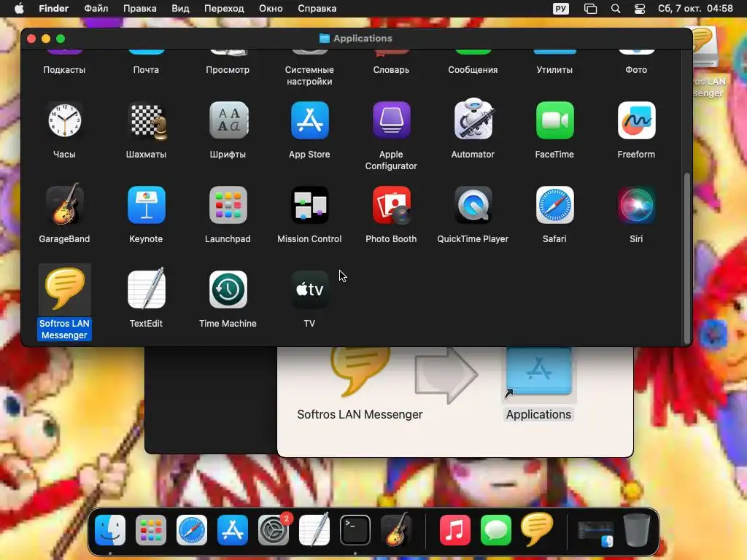The width and height of the screenshot is (747, 560).
Task: Open the Finder menu
Action: coord(53,9)
